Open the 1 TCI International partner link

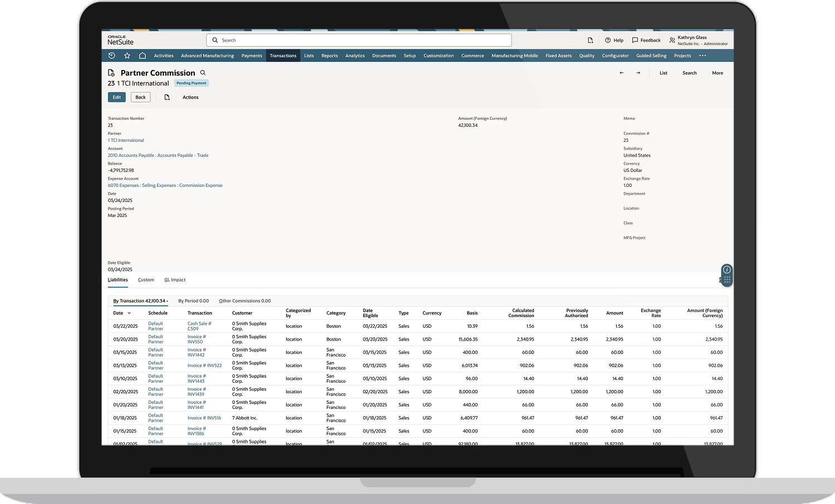[126, 140]
